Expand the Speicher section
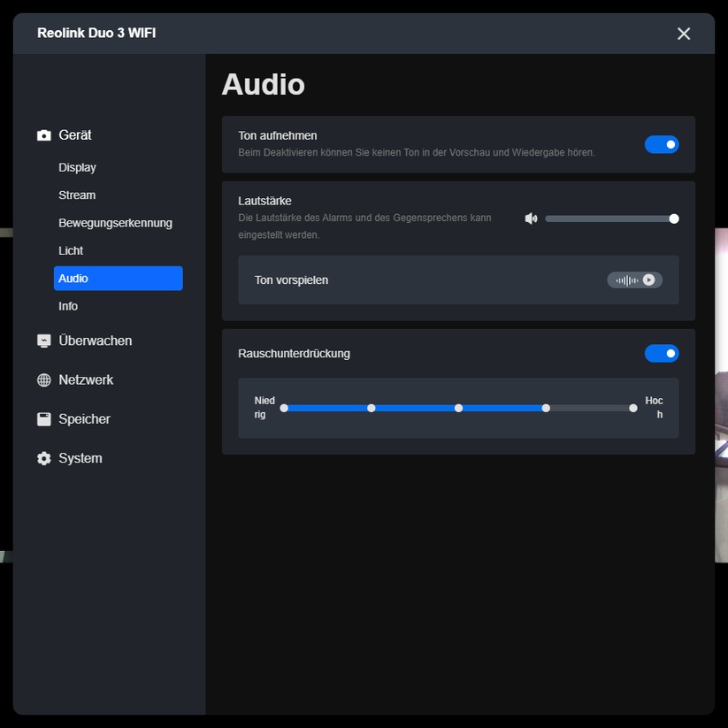Image resolution: width=728 pixels, height=728 pixels. [84, 418]
